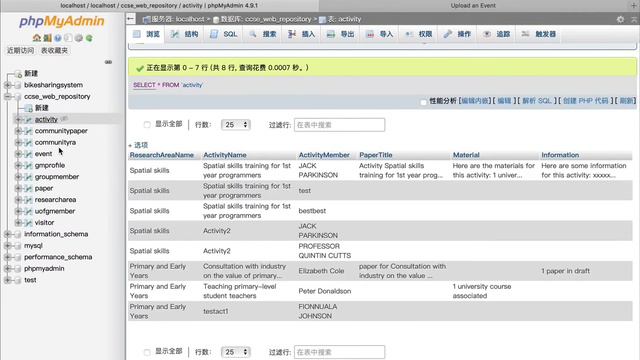Click the link chain icon in navigation
The width and height of the screenshot is (640, 360).
(108, 62)
